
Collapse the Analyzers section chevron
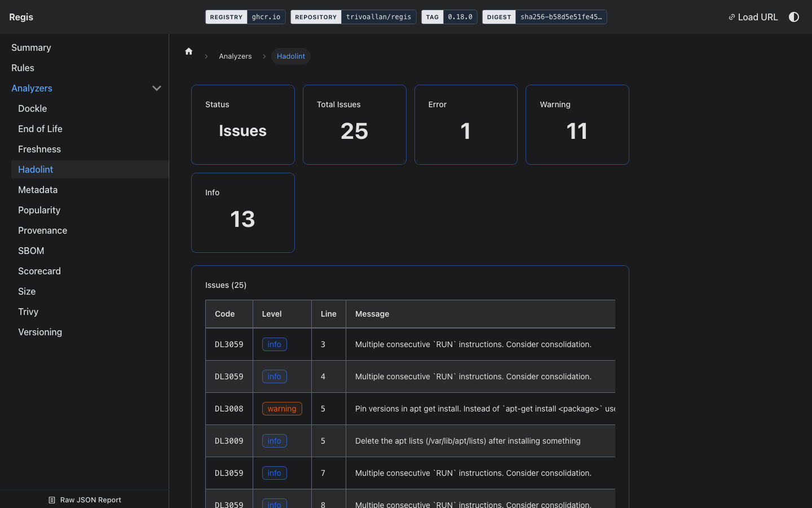pos(157,88)
